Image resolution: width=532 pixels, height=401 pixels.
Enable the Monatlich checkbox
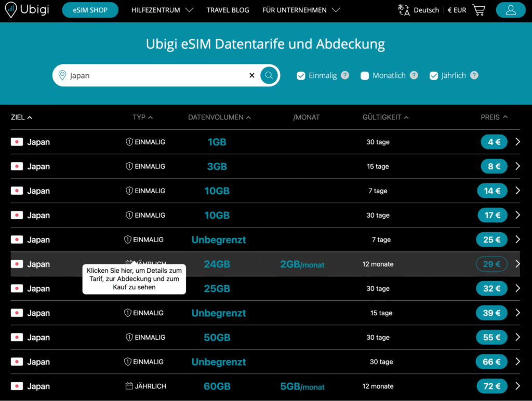pyautogui.click(x=365, y=76)
